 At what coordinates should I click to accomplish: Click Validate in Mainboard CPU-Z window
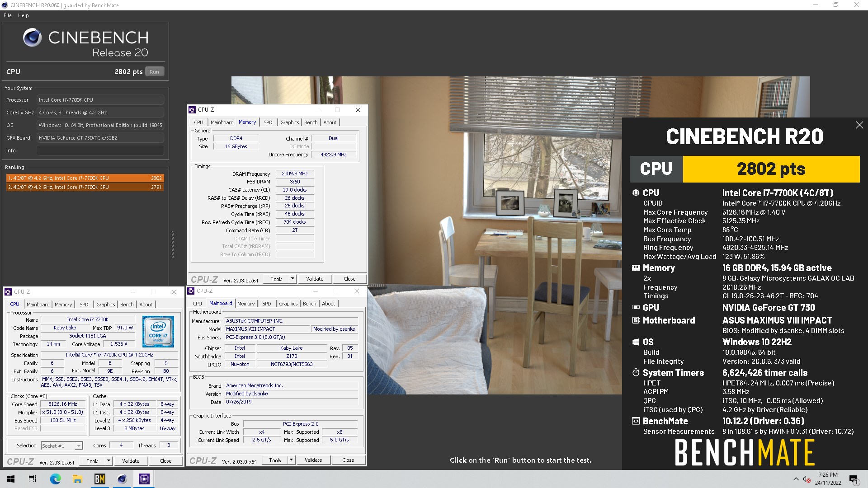(313, 460)
